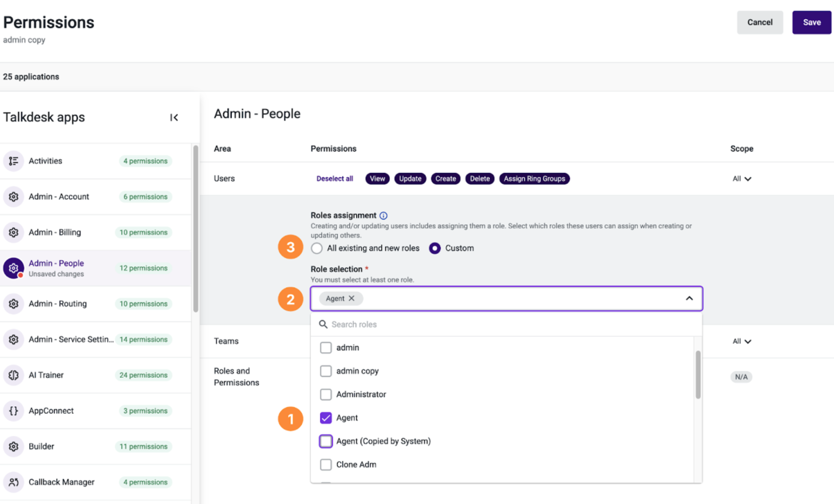Open AI Trainer app permissions

(96, 375)
